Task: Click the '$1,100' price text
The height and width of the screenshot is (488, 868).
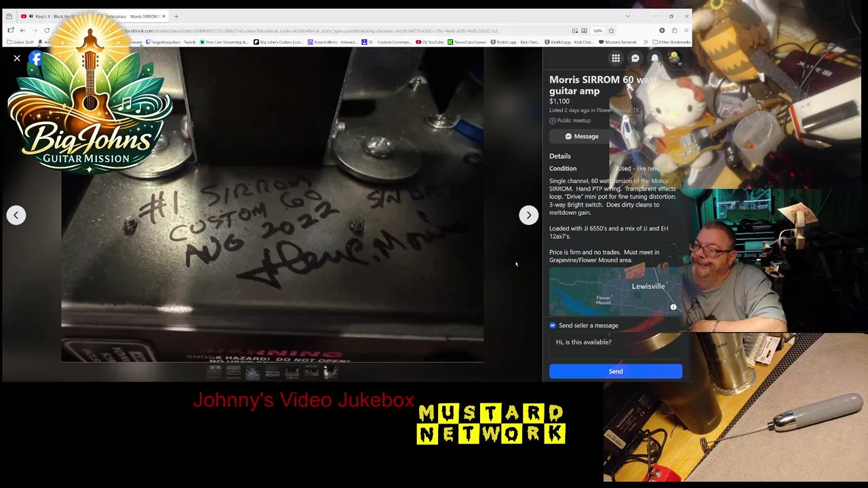Action: (x=559, y=101)
